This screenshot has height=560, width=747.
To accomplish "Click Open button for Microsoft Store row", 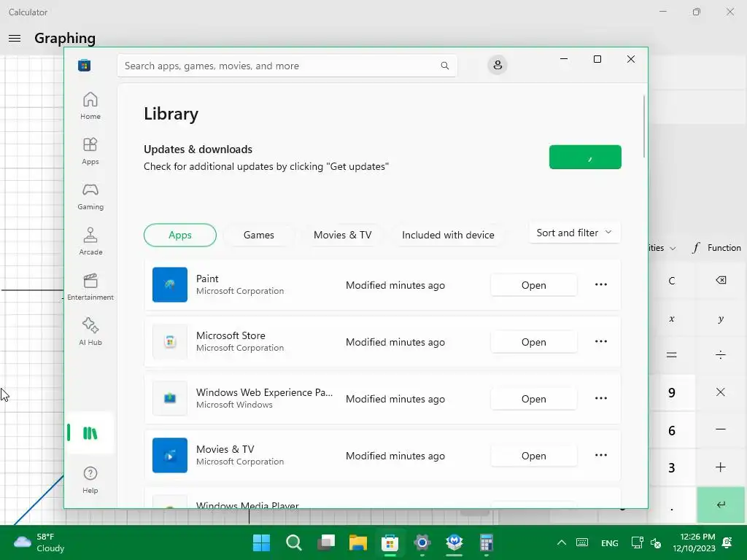I will [533, 342].
